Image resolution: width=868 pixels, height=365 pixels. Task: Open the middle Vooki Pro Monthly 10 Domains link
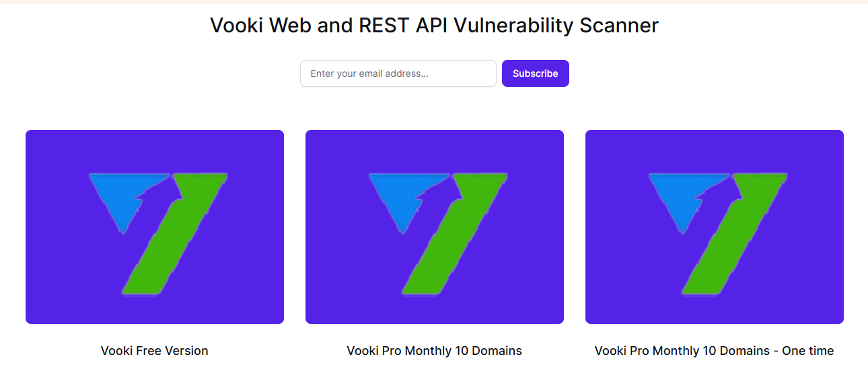point(434,351)
